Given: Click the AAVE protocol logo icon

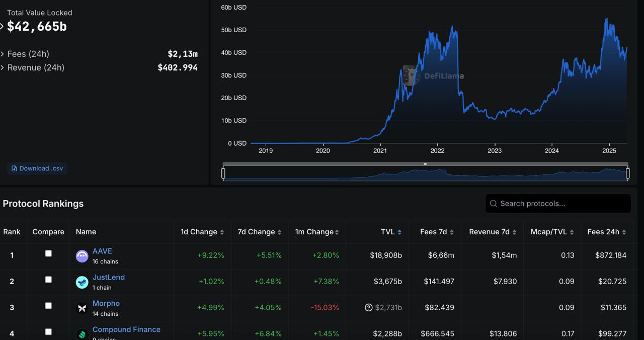Looking at the screenshot, I should point(82,256).
